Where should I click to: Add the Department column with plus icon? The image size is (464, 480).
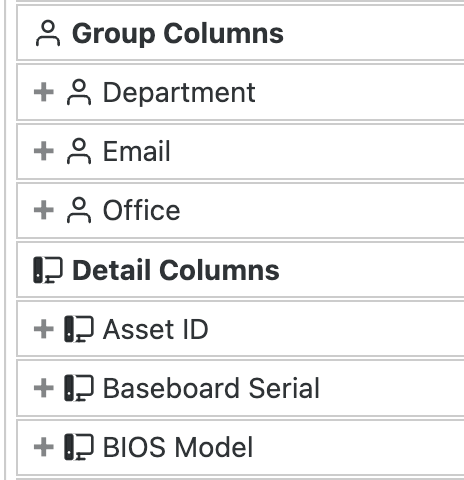coord(44,92)
